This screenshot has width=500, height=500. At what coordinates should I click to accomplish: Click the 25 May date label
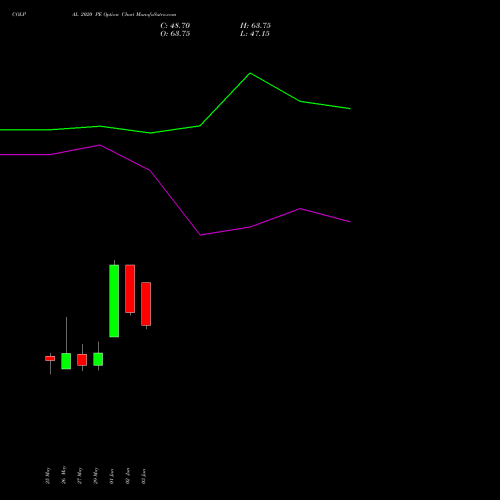pos(48,476)
